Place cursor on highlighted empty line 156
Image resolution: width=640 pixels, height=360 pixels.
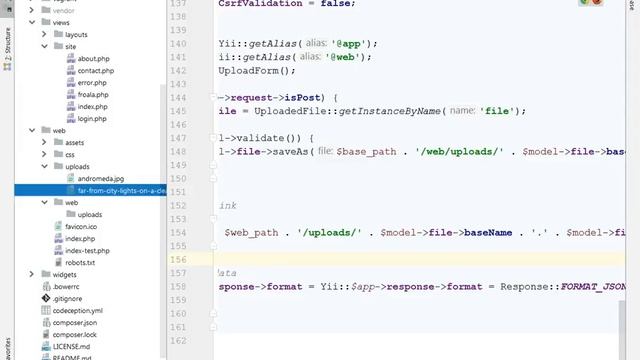point(419,260)
